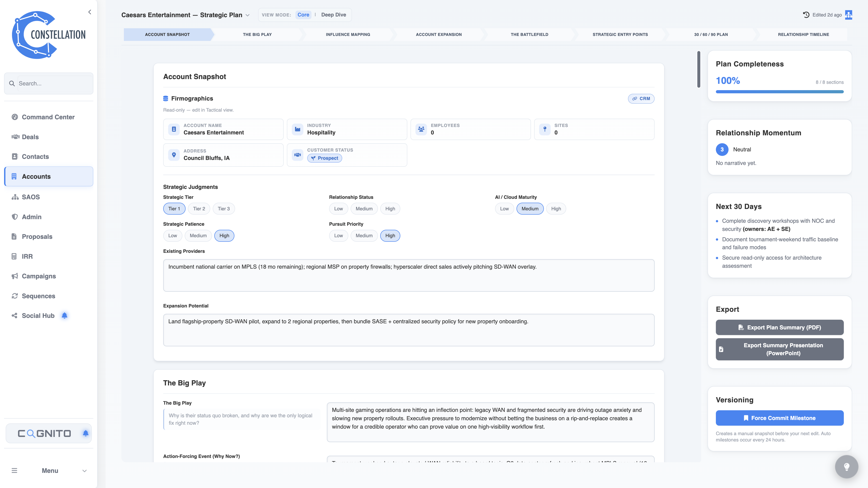Viewport: 868px width, 488px height.
Task: Set AI / Cloud Maturity to Low
Action: coord(505,209)
